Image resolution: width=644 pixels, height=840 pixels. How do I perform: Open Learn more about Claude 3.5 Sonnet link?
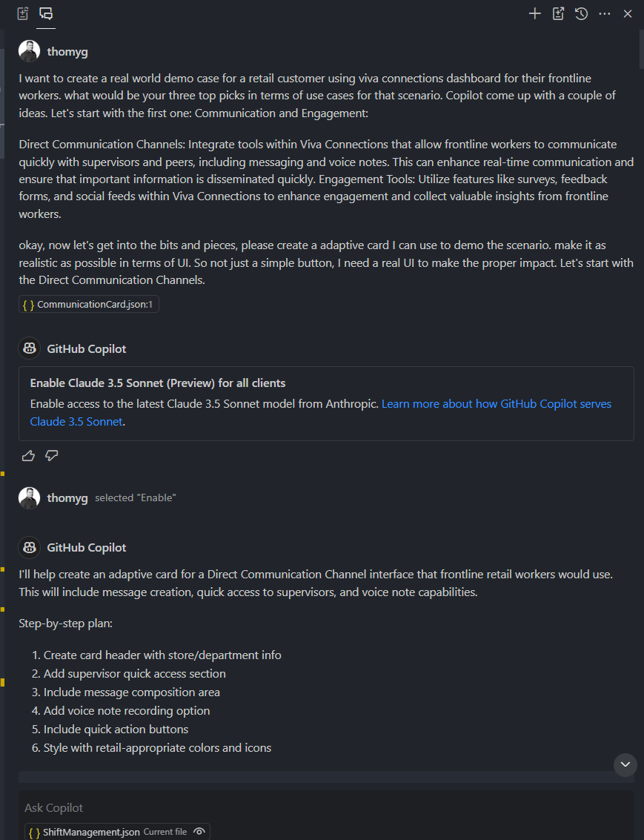321,412
